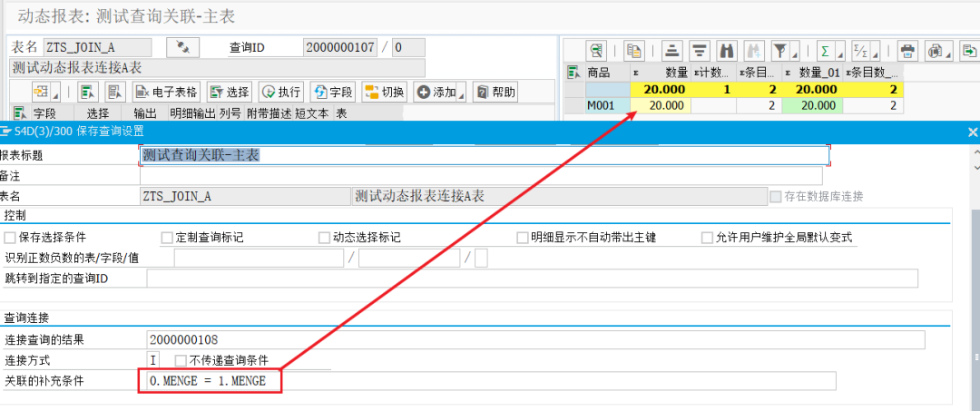Open the views dropdown arrow
Image resolution: width=980 pixels, height=411 pixels.
pos(949,51)
